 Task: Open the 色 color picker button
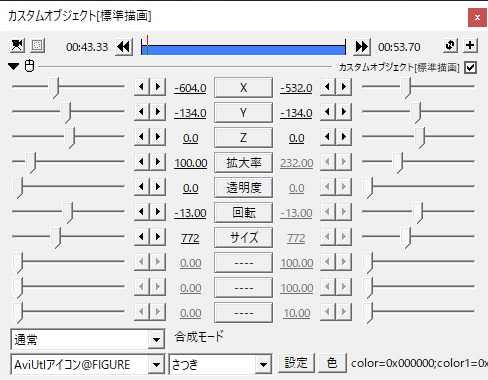pos(332,363)
